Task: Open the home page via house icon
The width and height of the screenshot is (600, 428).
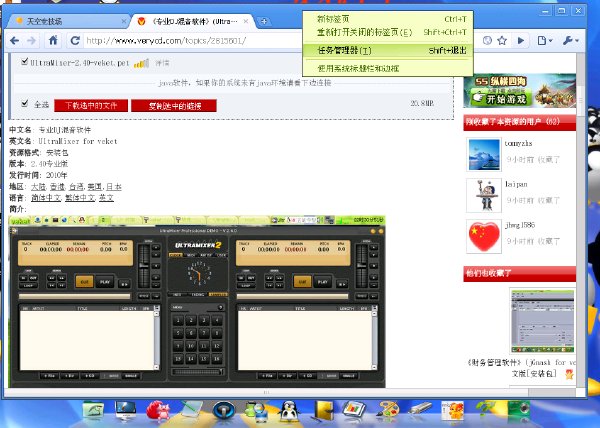Action: point(53,40)
